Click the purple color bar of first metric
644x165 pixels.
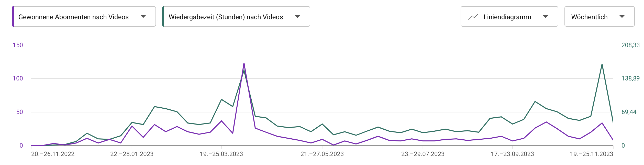click(13, 17)
